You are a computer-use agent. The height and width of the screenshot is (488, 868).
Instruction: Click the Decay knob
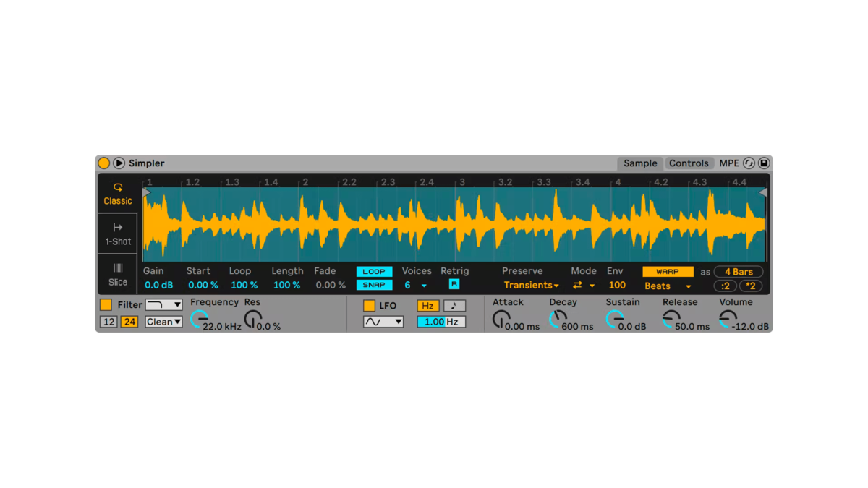click(x=558, y=319)
